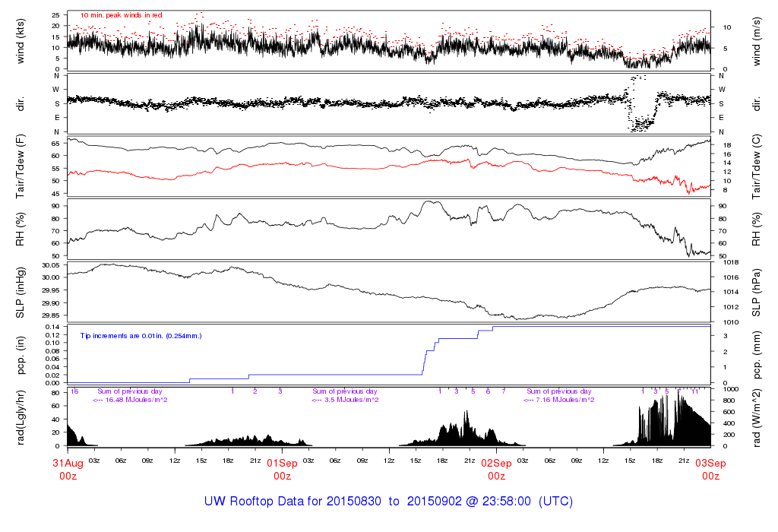
Task: Click the '29.95' tick on SLP axis
Action: click(51, 290)
